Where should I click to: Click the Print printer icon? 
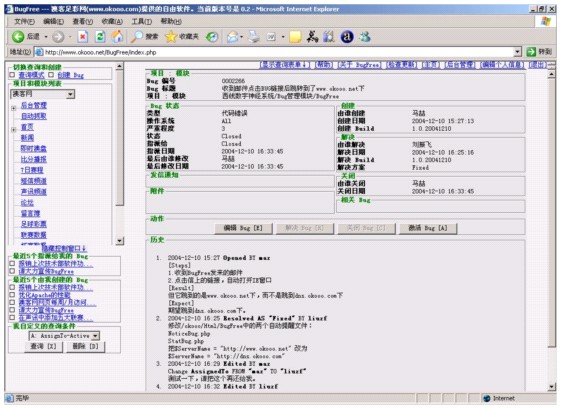[254, 37]
